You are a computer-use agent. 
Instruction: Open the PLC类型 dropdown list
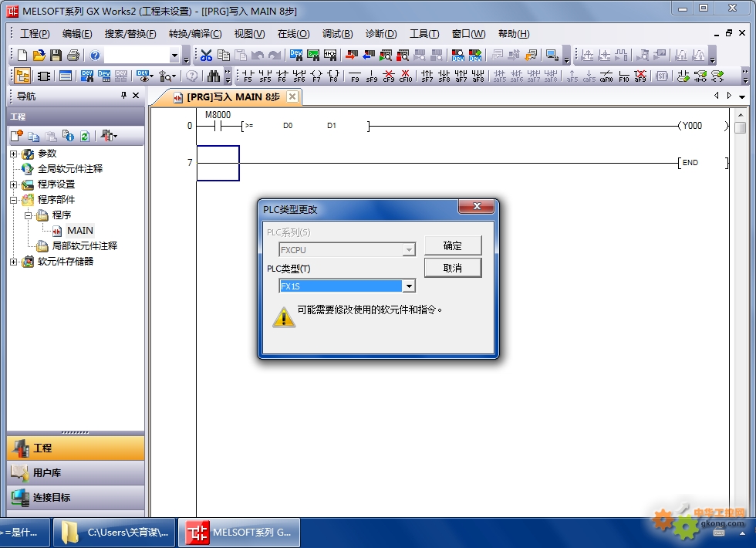coord(409,286)
